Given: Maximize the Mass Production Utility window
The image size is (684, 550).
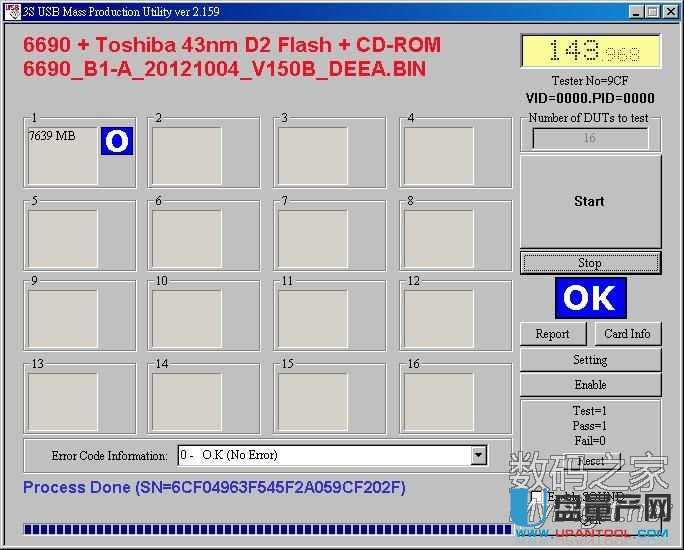Looking at the screenshot, I should coord(652,11).
